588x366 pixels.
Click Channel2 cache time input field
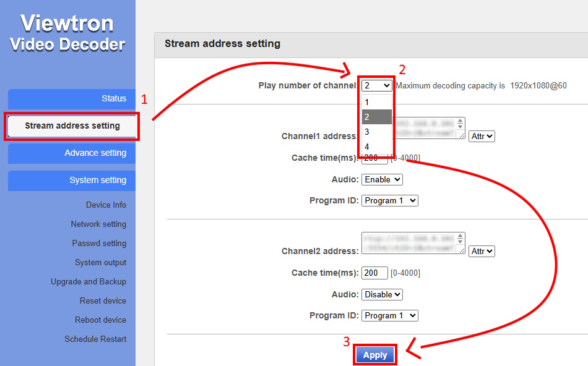coord(374,273)
